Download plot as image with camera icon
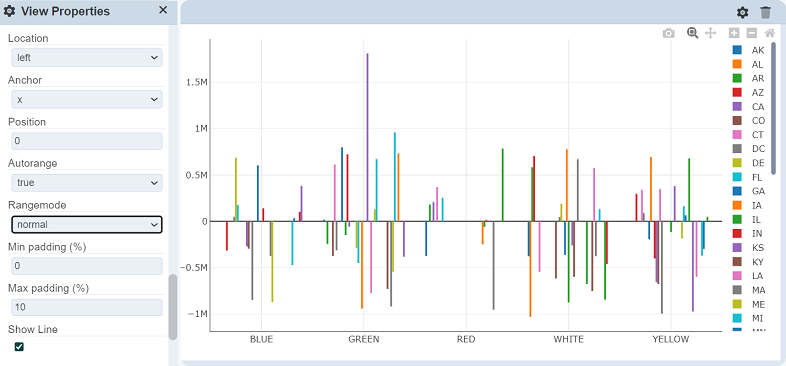The image size is (786, 366). pos(669,33)
